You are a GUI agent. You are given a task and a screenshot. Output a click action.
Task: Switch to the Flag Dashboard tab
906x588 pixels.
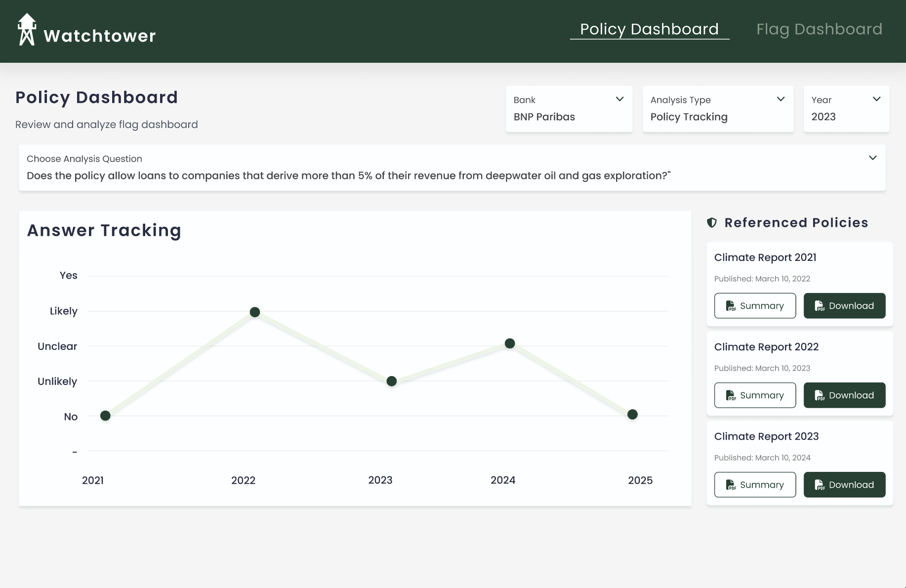[819, 29]
